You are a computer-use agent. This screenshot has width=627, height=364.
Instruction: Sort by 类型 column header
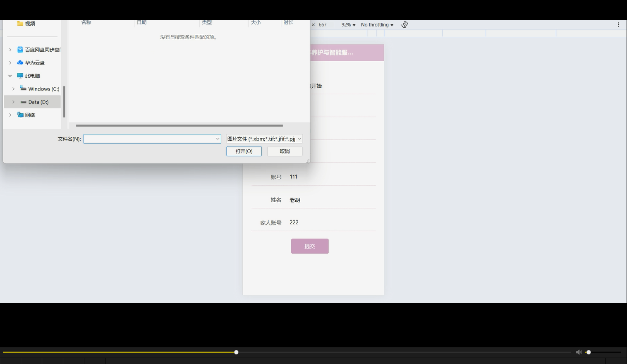207,23
